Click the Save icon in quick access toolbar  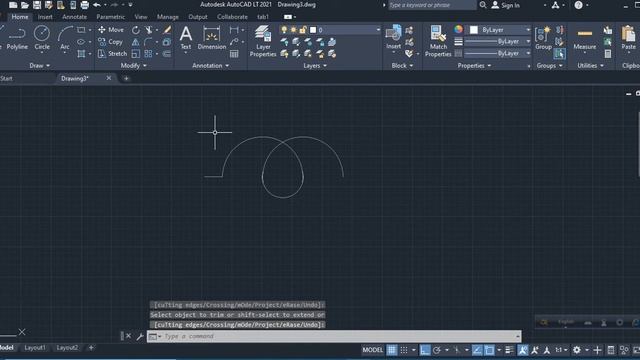point(37,5)
